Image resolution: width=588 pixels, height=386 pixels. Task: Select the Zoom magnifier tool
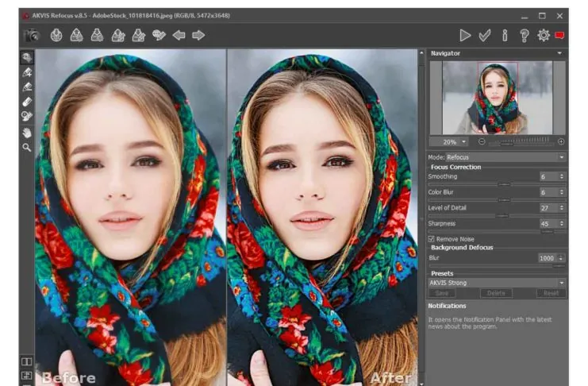(x=27, y=147)
